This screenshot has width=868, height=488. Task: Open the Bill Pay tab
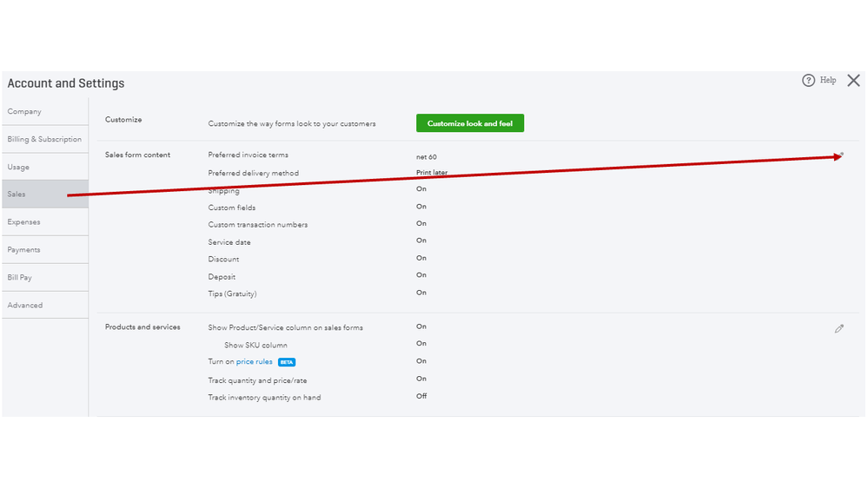pyautogui.click(x=20, y=278)
